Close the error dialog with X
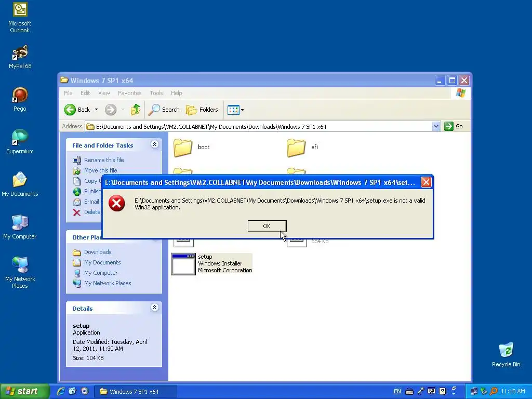 click(x=426, y=182)
